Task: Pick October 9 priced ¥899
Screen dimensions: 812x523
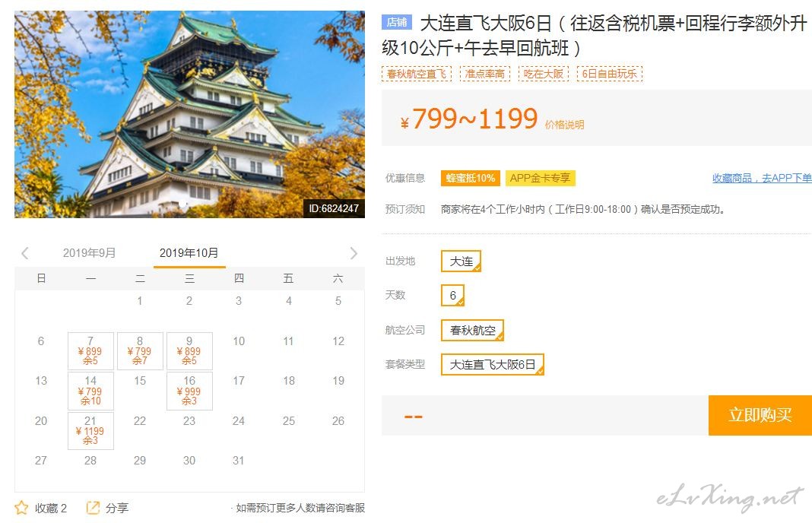Action: click(189, 350)
